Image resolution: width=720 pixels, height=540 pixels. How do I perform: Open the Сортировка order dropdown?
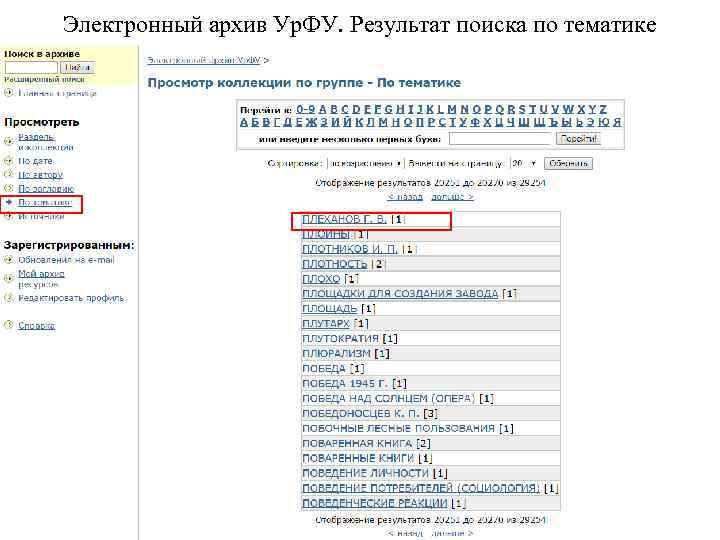[366, 163]
